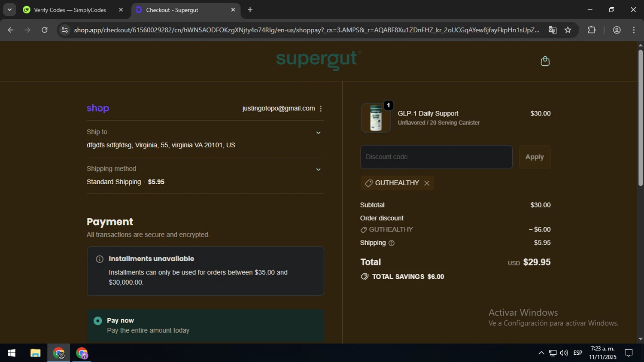Focus the Discount code input field
Image resolution: width=644 pixels, height=362 pixels.
coord(436,157)
